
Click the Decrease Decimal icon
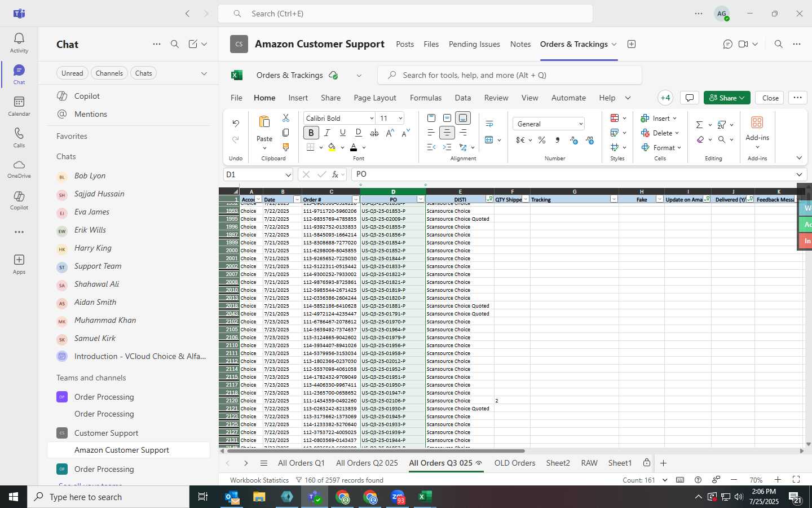click(590, 140)
